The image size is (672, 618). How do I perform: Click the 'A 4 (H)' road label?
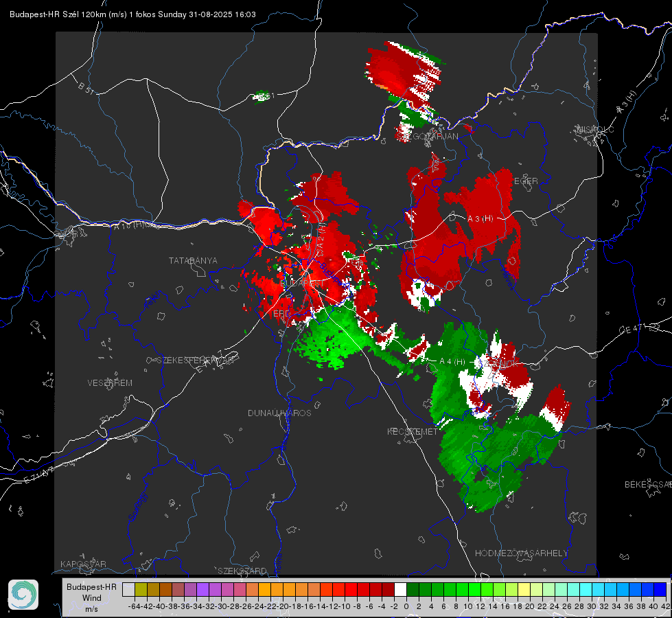[452, 362]
